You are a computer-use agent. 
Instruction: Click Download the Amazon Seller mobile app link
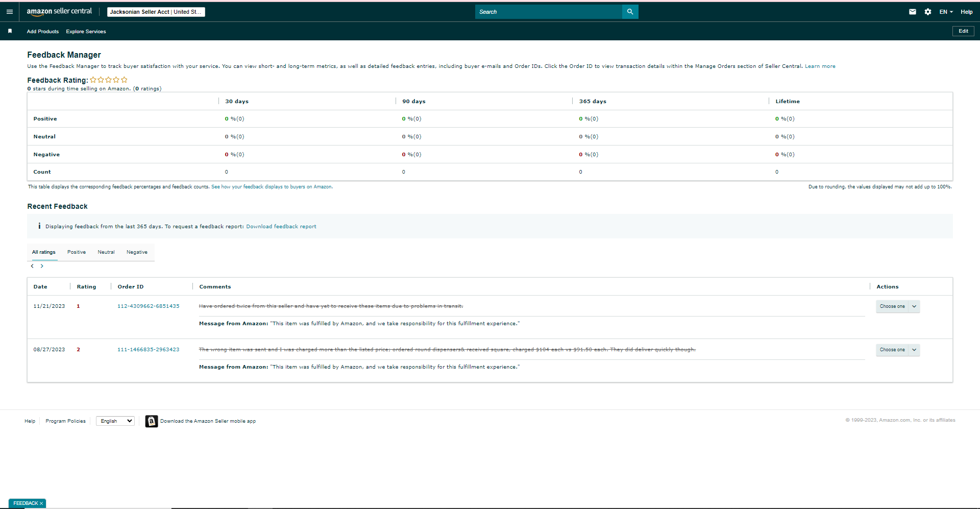[208, 421]
